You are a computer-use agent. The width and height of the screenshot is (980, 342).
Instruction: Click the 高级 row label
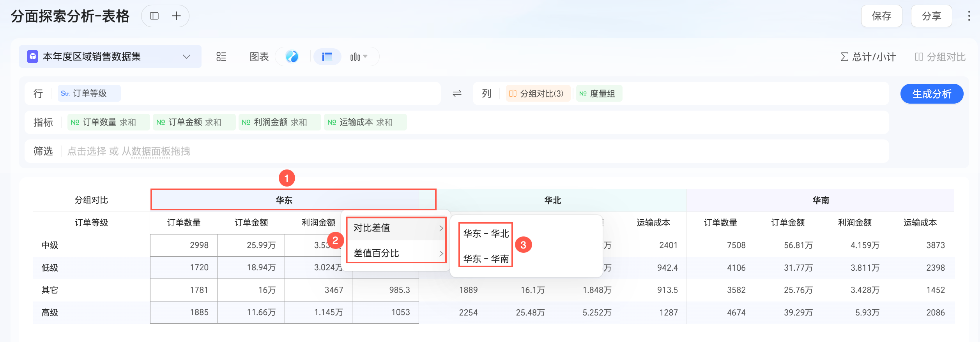pyautogui.click(x=50, y=312)
